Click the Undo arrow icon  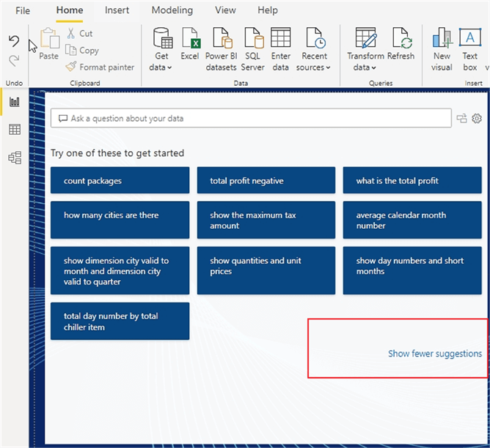click(x=14, y=41)
